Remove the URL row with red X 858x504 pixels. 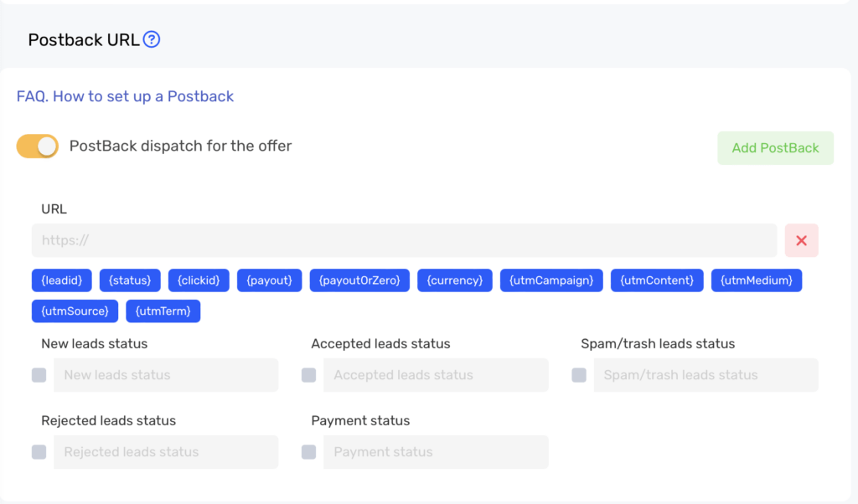801,240
